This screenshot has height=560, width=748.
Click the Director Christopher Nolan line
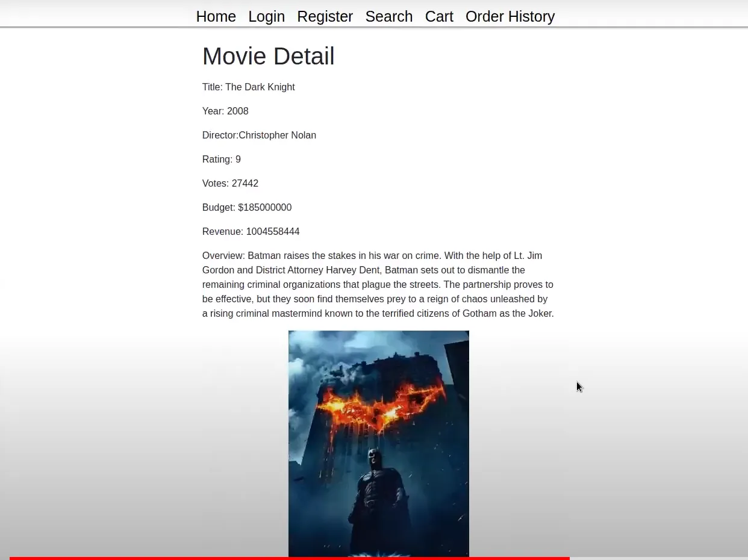pyautogui.click(x=259, y=135)
